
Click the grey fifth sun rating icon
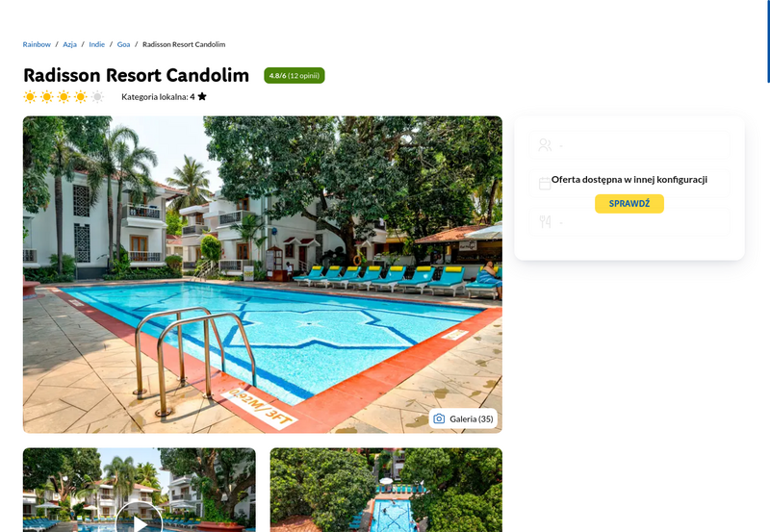98,96
